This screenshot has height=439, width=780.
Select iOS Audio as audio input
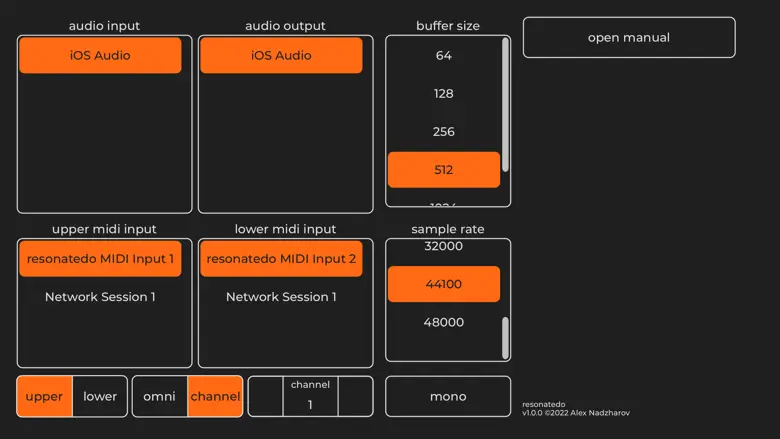(100, 55)
